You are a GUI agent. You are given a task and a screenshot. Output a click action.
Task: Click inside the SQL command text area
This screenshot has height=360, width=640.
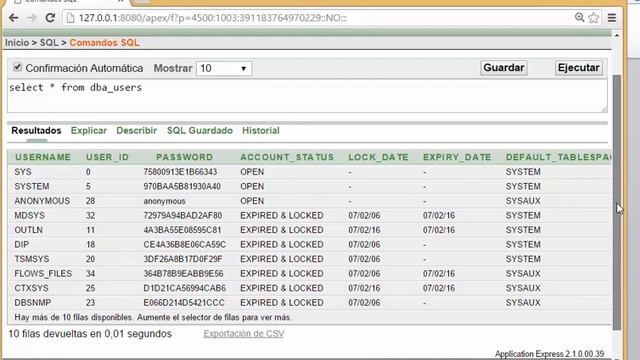(307, 96)
